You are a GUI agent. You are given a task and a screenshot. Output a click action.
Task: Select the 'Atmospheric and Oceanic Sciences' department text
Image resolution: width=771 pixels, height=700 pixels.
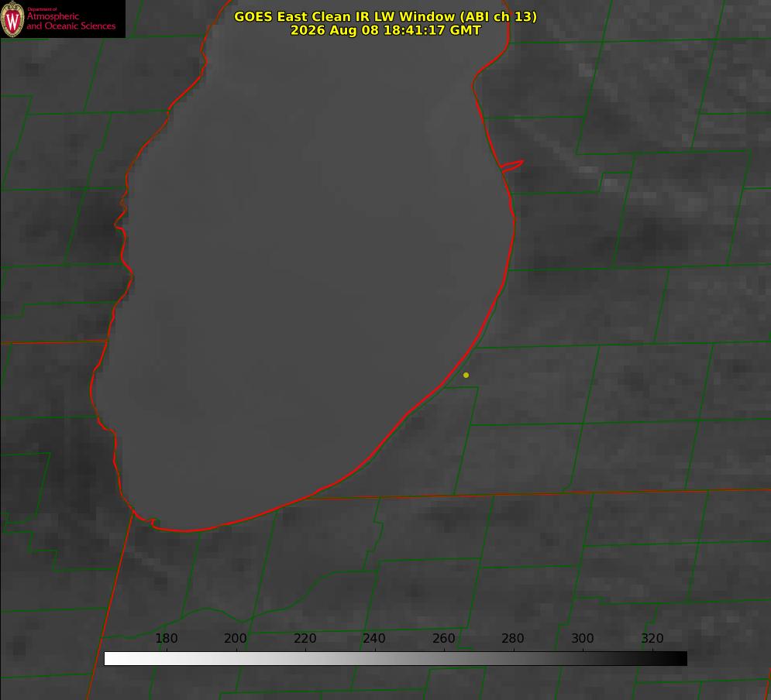coord(71,21)
